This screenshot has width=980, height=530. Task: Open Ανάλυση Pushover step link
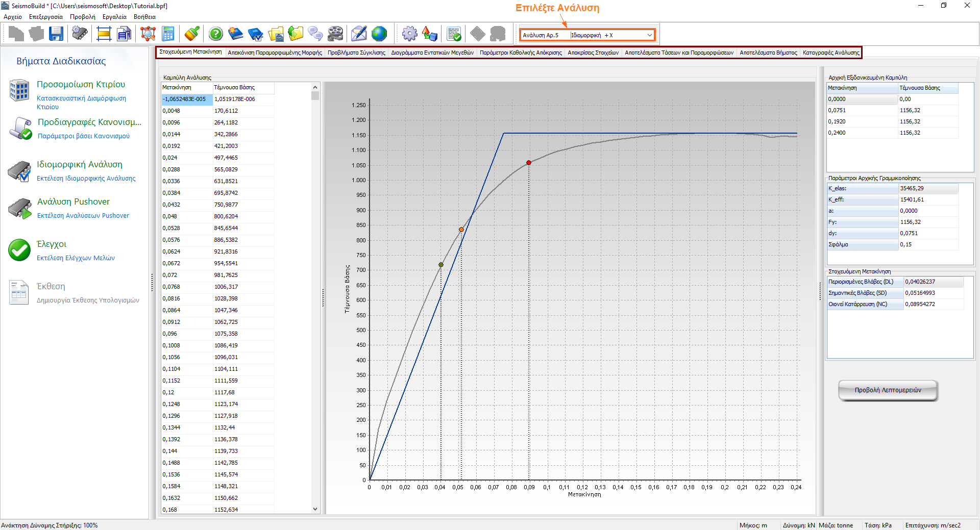(73, 201)
